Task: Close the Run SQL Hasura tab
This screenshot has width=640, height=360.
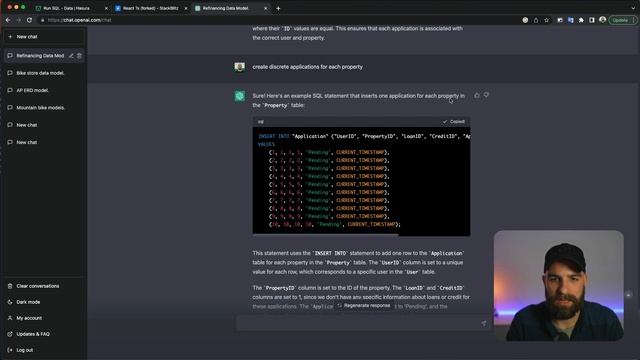Action: pos(106,8)
